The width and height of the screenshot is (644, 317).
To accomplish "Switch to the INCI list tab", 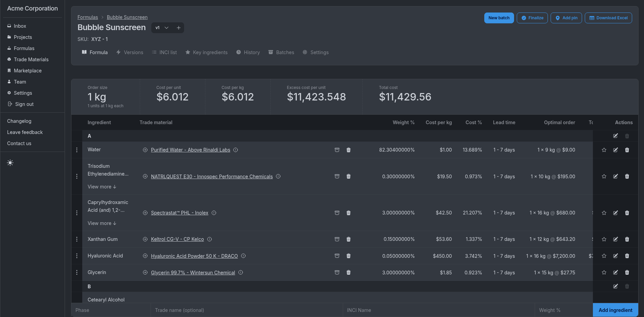I will [x=164, y=52].
